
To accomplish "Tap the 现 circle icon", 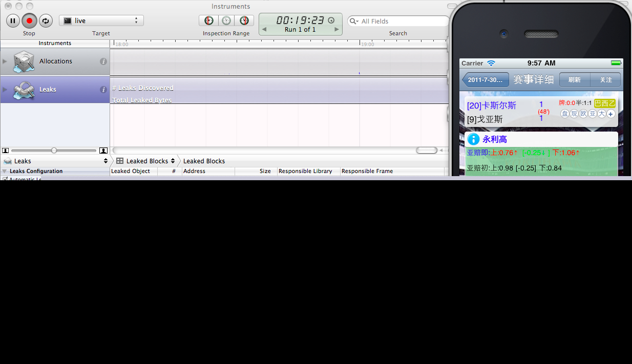I will pyautogui.click(x=574, y=114).
